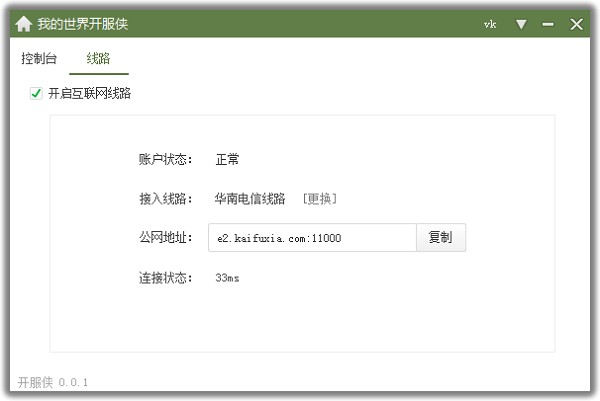Click the 接入线路 label
The height and width of the screenshot is (401, 600).
165,199
